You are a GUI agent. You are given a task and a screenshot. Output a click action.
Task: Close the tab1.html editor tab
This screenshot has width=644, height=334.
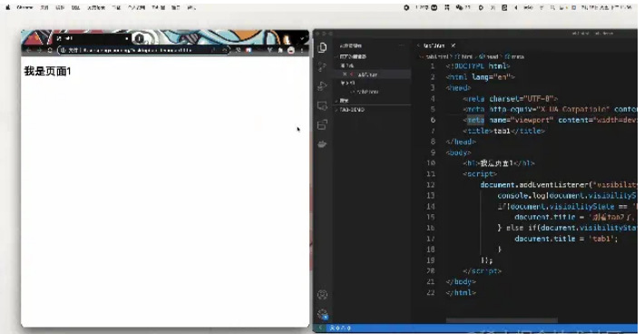[453, 45]
